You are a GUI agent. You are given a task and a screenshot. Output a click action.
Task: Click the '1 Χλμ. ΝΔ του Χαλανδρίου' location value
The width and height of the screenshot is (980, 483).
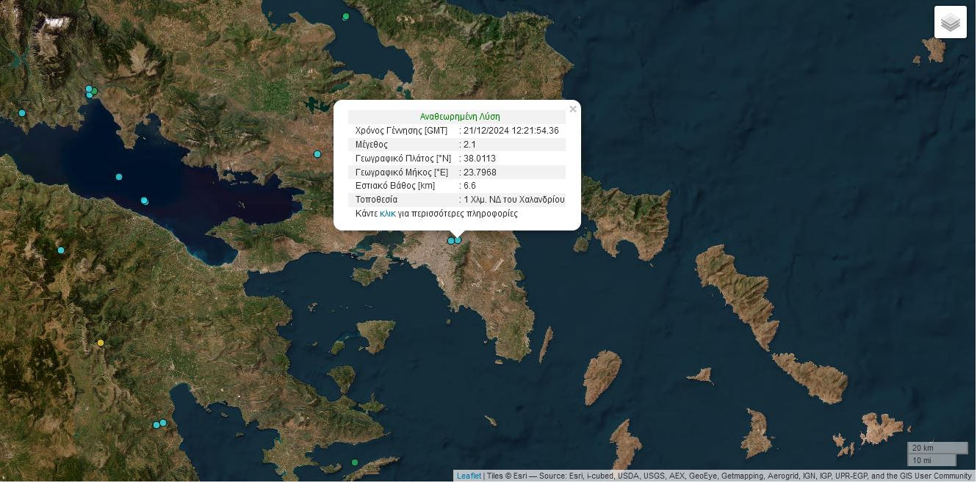click(x=514, y=200)
